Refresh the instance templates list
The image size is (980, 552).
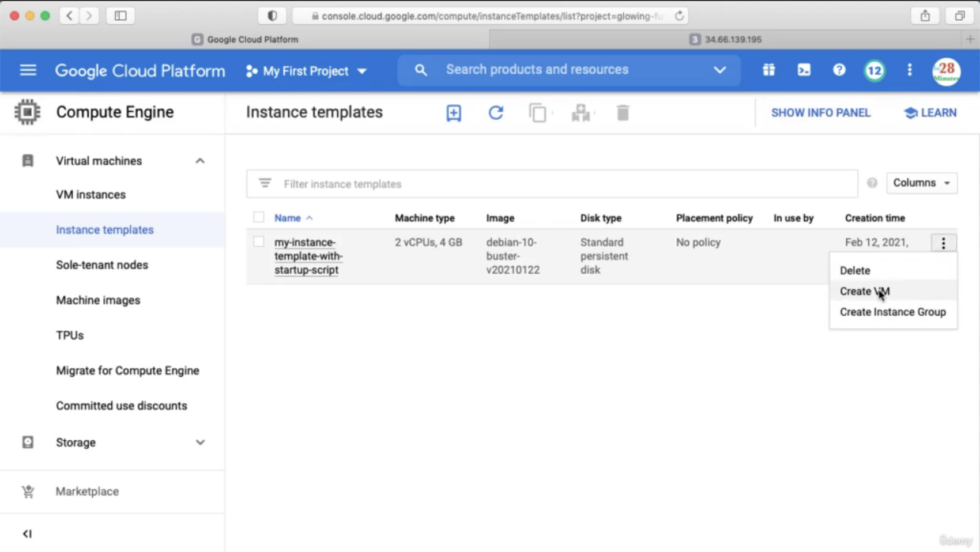tap(496, 113)
